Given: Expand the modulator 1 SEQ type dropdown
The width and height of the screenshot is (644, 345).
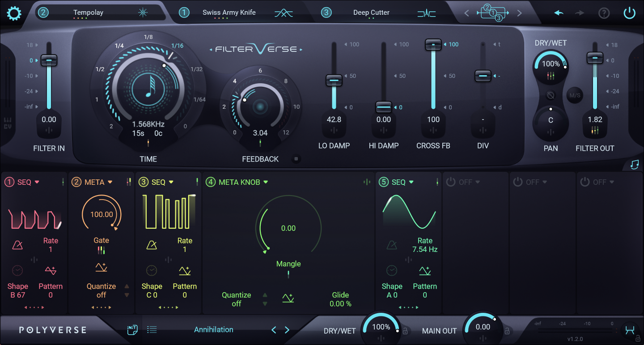Looking at the screenshot, I should coord(37,182).
